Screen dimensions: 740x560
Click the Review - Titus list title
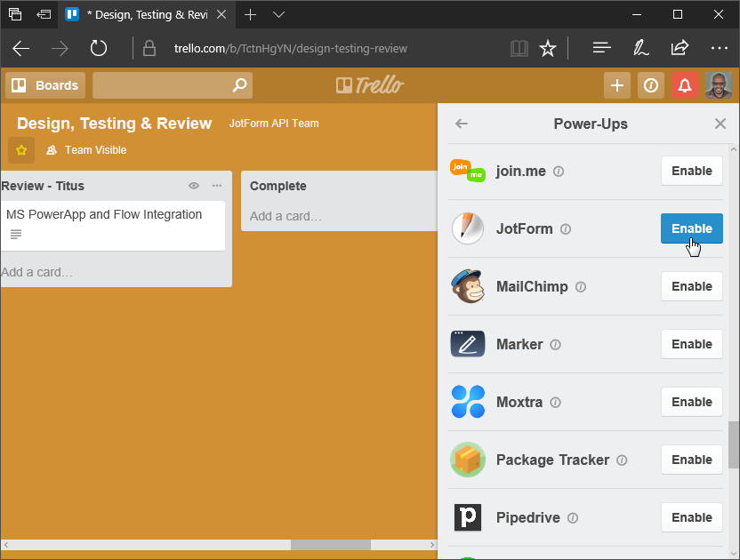(43, 186)
